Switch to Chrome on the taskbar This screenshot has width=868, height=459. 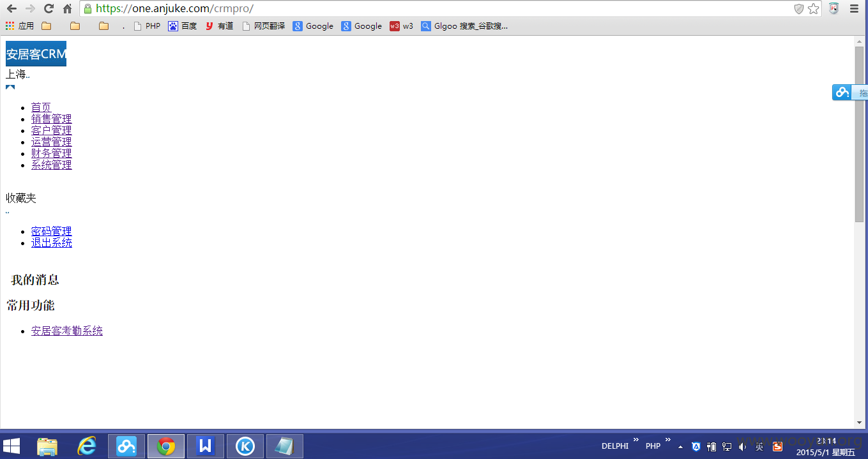tap(166, 446)
